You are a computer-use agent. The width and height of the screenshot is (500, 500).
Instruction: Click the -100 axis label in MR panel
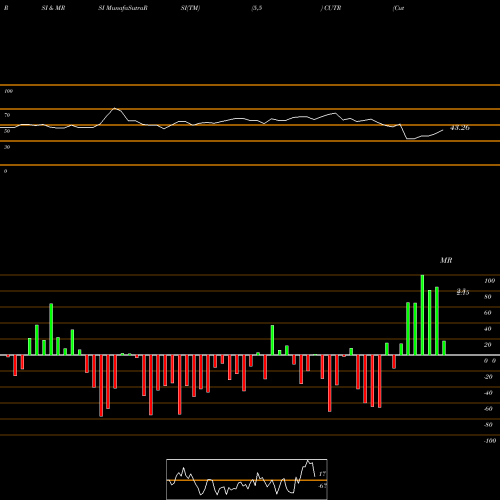tap(490, 441)
